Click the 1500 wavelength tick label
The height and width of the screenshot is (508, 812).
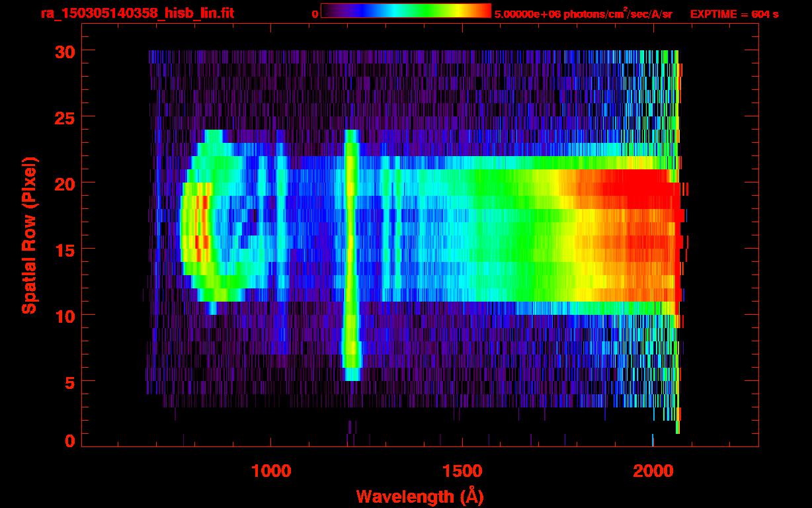pyautogui.click(x=462, y=471)
